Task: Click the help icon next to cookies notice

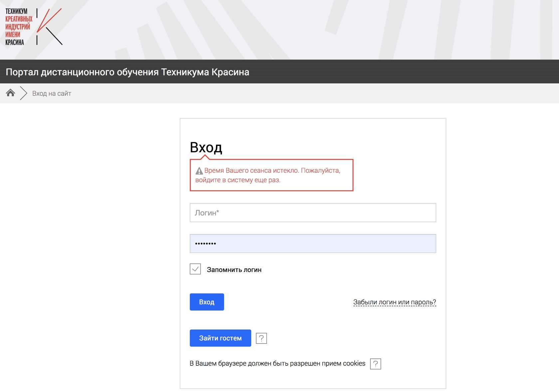Action: pos(375,364)
